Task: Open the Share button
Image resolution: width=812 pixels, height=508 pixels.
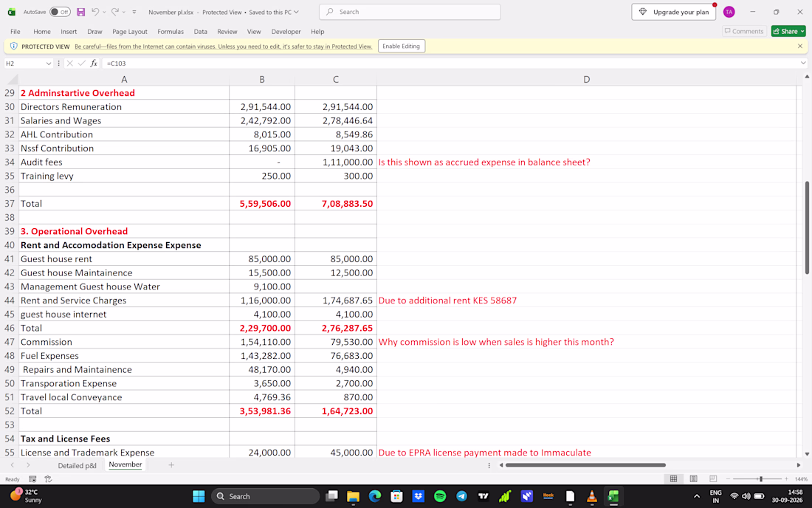Action: tap(788, 32)
